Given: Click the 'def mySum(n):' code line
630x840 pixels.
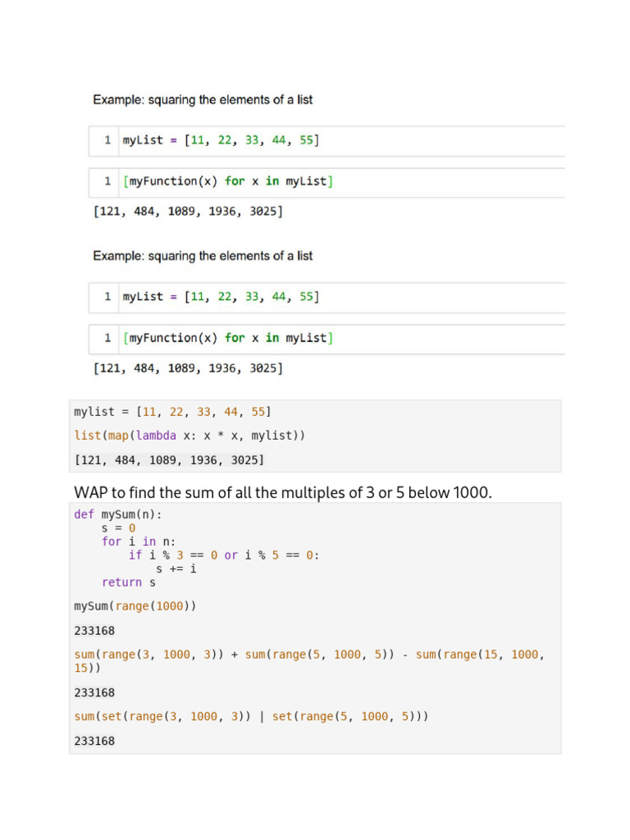Looking at the screenshot, I should [x=118, y=514].
